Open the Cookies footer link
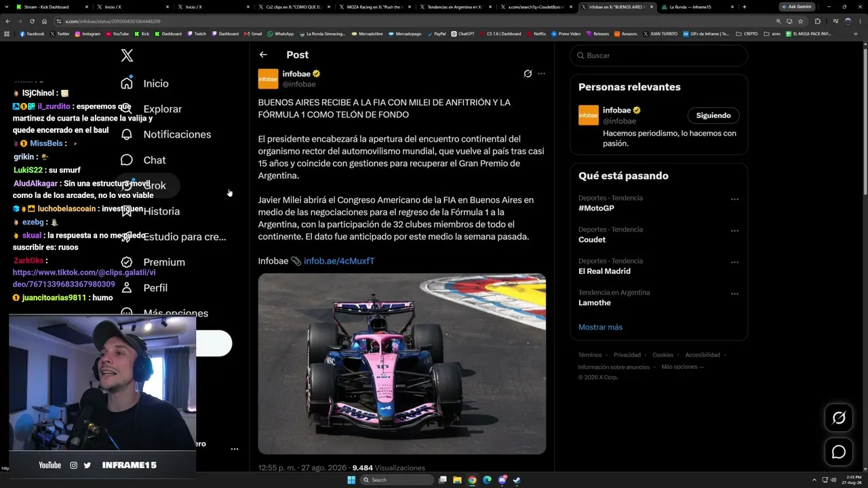This screenshot has height=488, width=868. coord(663,354)
